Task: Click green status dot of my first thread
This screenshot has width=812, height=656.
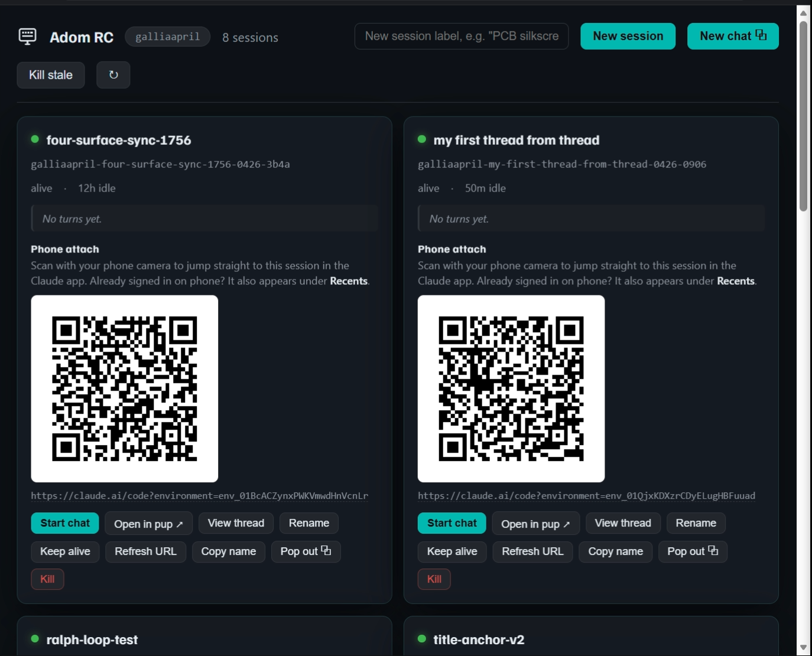Action: click(x=422, y=139)
